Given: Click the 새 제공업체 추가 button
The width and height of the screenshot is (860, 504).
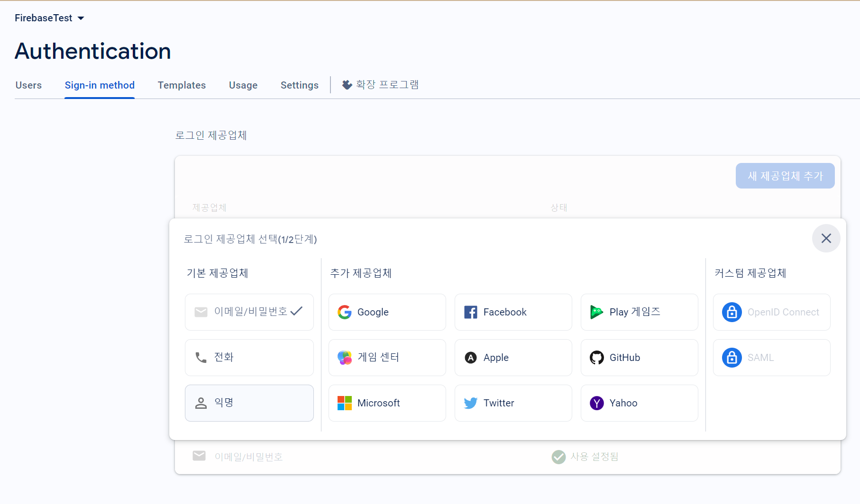Looking at the screenshot, I should [x=785, y=176].
